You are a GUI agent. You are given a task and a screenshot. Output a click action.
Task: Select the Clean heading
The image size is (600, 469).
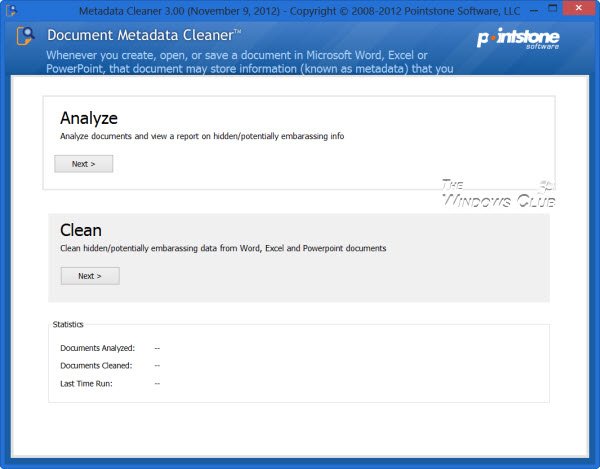[81, 230]
